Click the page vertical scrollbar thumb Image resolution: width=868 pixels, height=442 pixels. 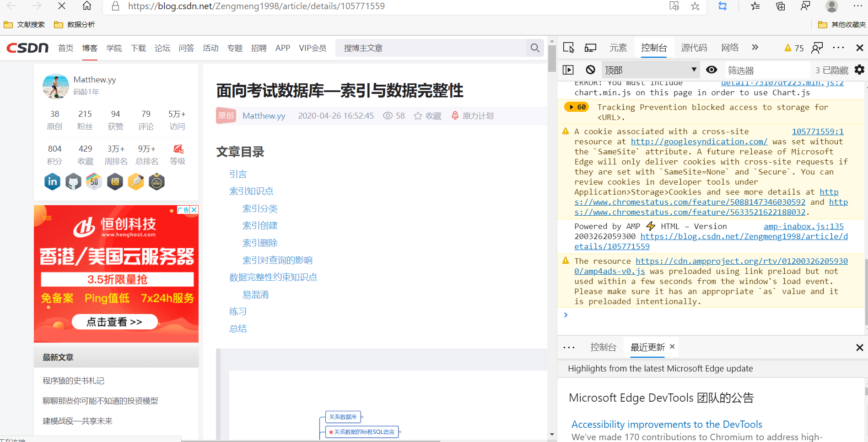point(552,59)
